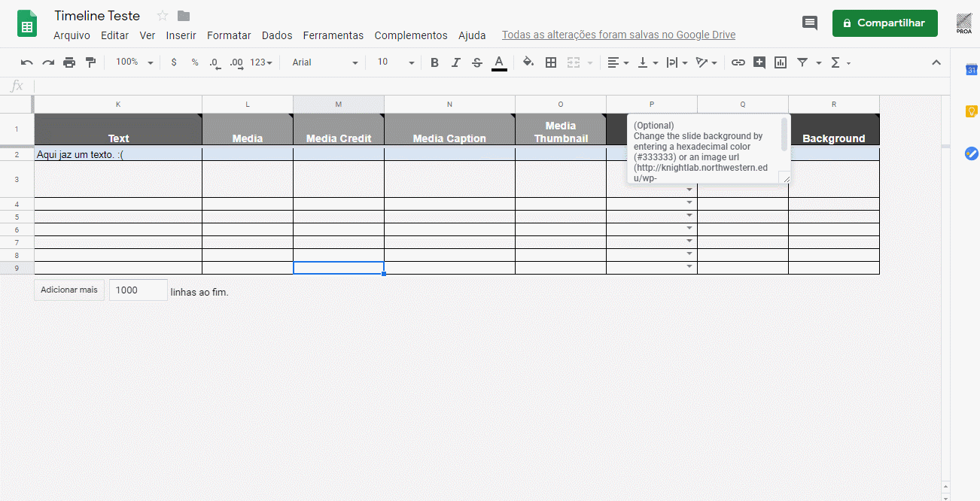Increase decimal places

(x=236, y=62)
